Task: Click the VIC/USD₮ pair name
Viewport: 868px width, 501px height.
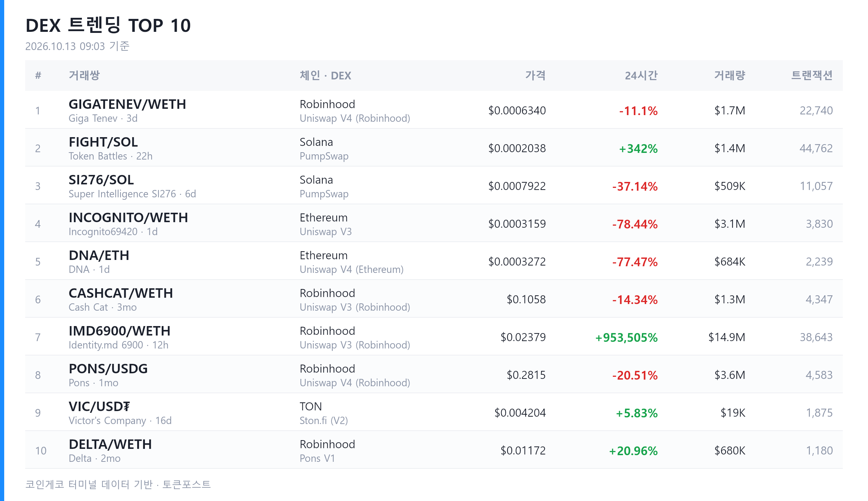Action: tap(99, 407)
